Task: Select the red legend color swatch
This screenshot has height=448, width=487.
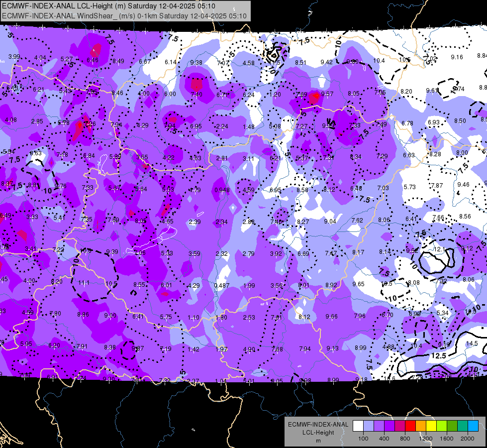Action: click(410, 426)
